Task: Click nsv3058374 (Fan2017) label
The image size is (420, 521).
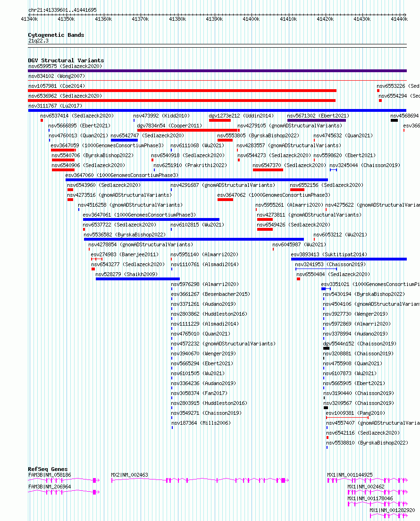Action: tap(199, 394)
